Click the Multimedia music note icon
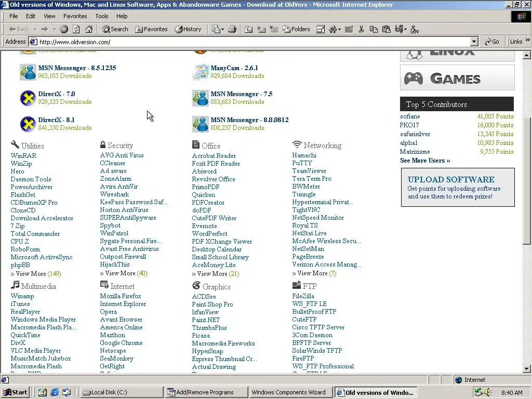The image size is (532, 399). (15, 285)
